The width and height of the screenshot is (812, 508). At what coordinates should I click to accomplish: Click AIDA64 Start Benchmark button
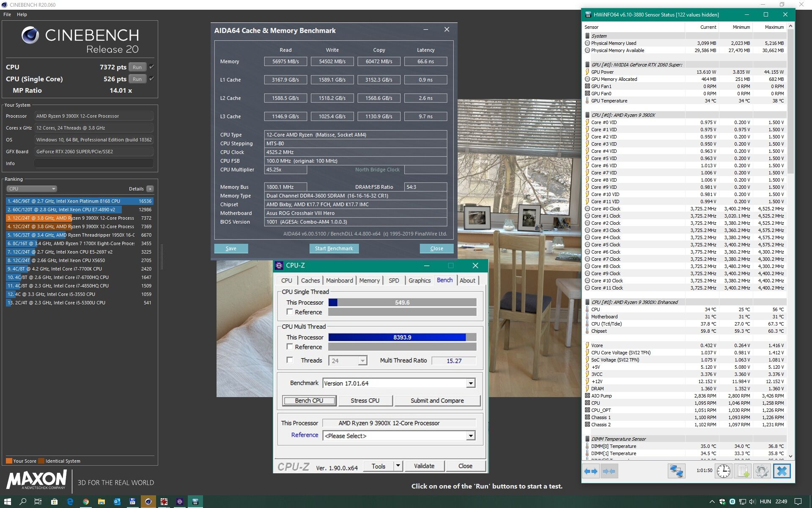(x=334, y=248)
